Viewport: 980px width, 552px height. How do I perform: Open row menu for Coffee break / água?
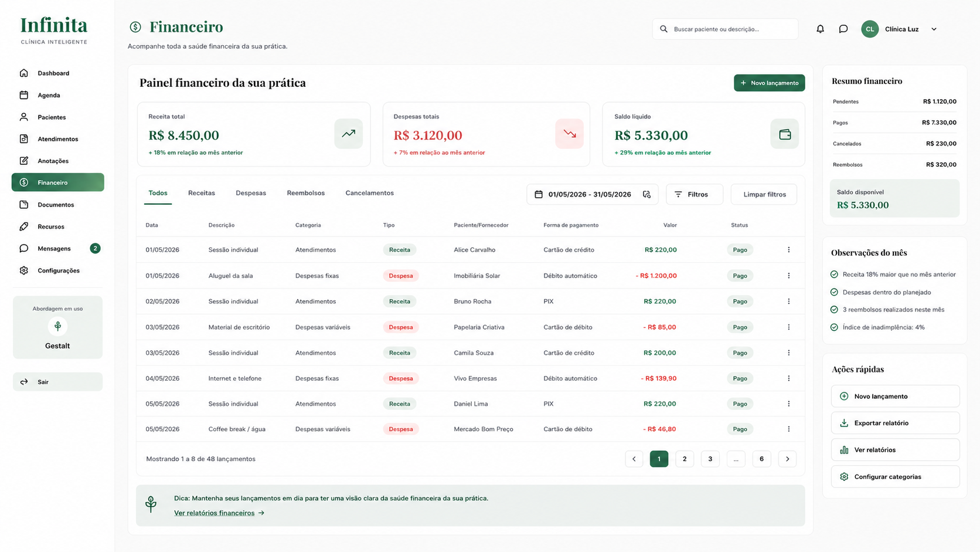(x=788, y=429)
